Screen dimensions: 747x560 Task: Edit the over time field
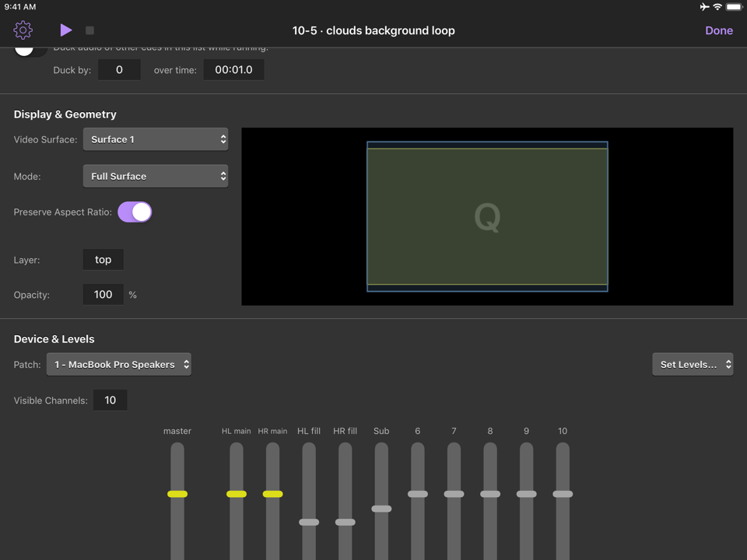coord(233,70)
